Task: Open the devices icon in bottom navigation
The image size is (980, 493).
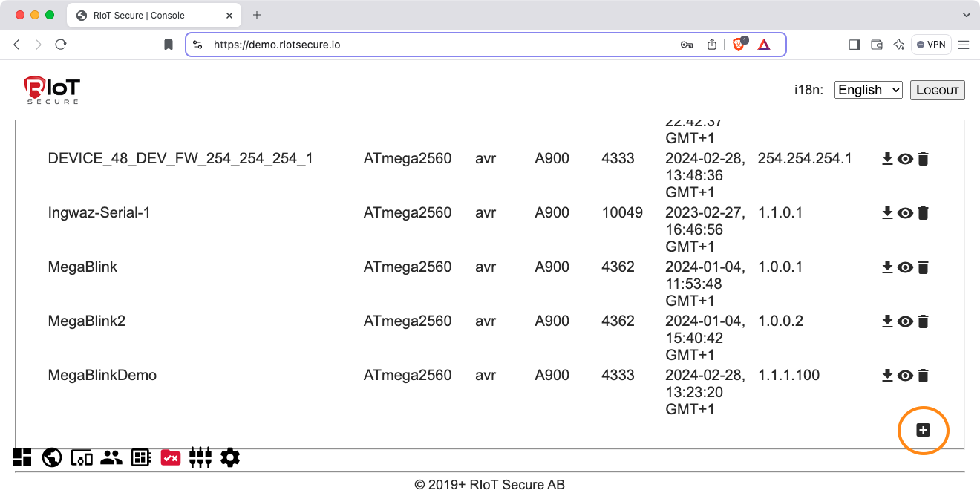Action: (82, 457)
